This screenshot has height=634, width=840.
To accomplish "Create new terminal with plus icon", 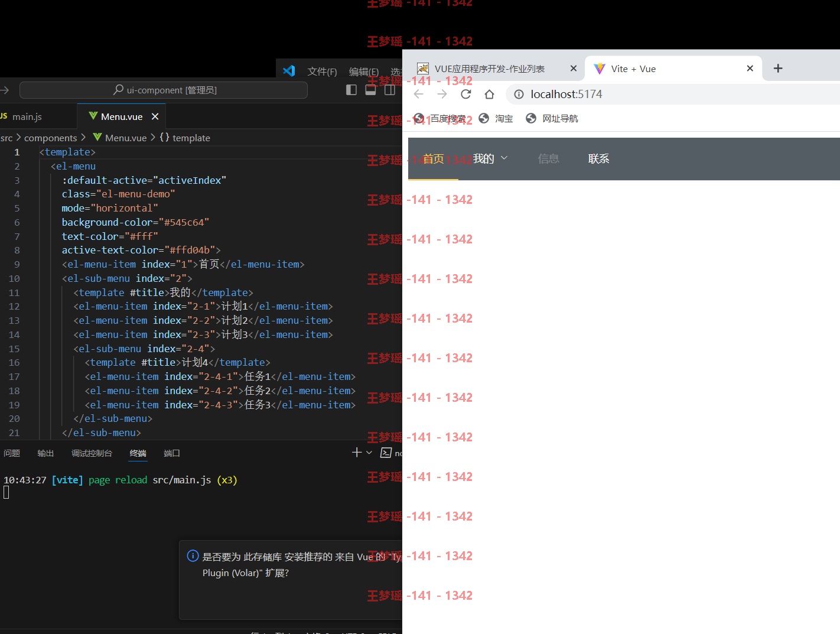I will click(x=356, y=452).
